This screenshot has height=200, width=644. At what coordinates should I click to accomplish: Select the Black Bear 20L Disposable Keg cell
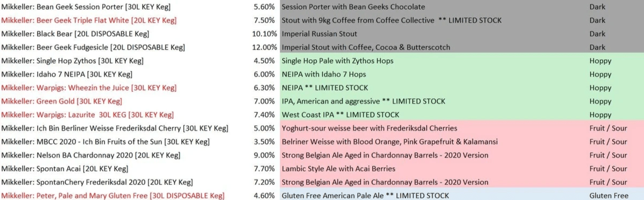75,34
